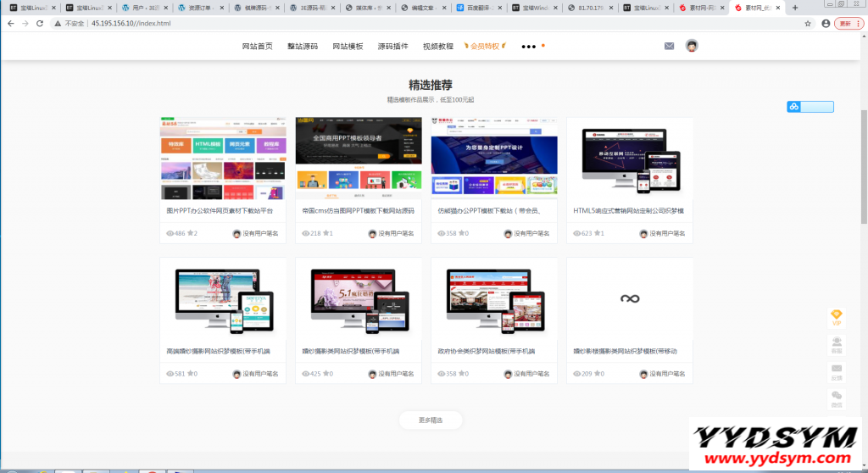Click the user avatar in site header

(x=692, y=46)
